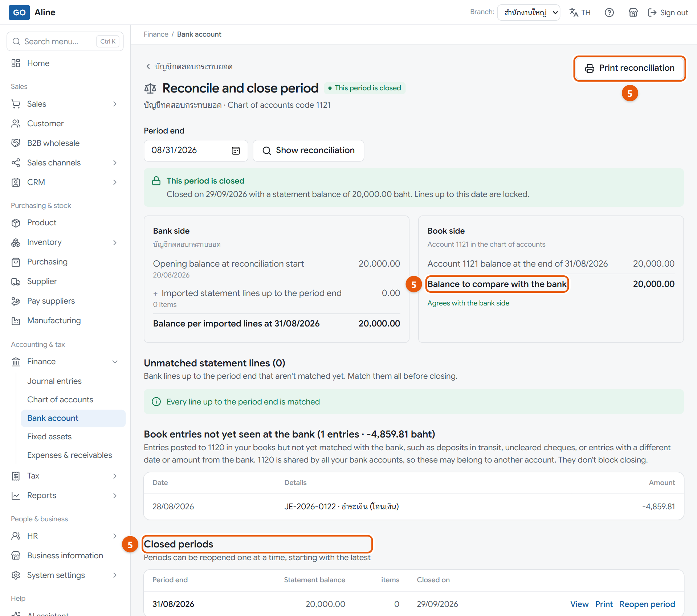Click the TH language translate icon

coord(574,13)
